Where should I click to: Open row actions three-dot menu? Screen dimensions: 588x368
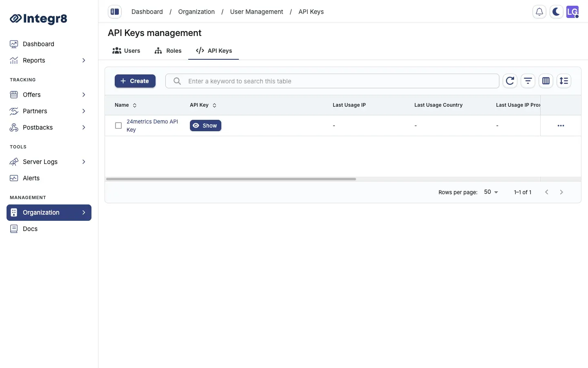coord(561,126)
